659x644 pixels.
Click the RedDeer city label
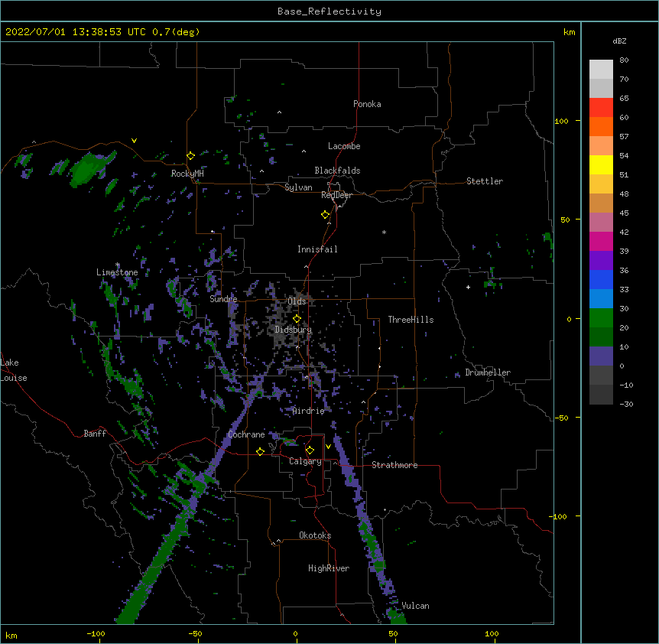336,195
